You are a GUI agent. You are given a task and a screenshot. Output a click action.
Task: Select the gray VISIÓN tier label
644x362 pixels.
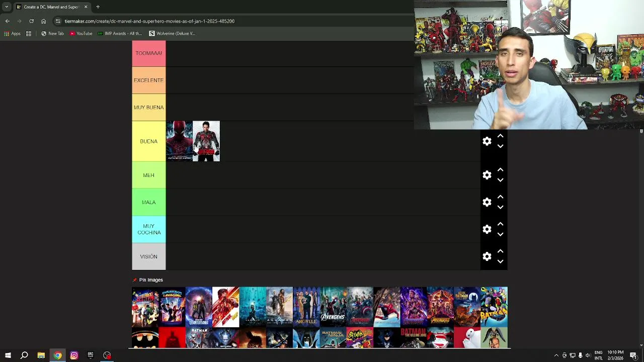click(x=148, y=256)
